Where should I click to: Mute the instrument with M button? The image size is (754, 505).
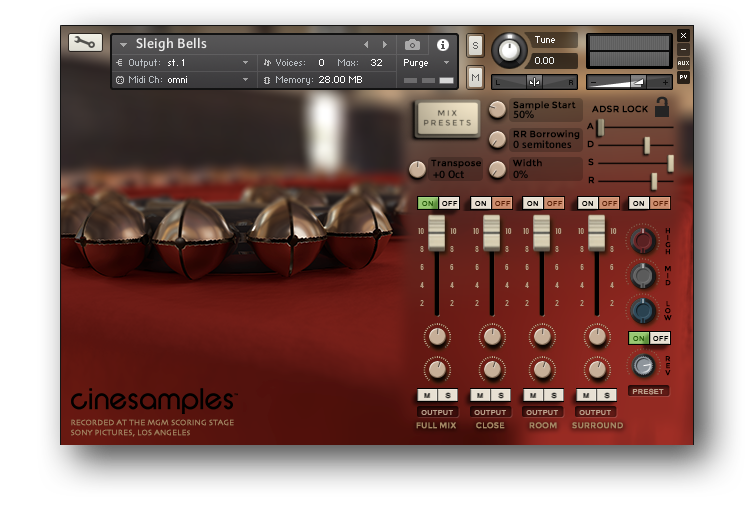pos(475,77)
